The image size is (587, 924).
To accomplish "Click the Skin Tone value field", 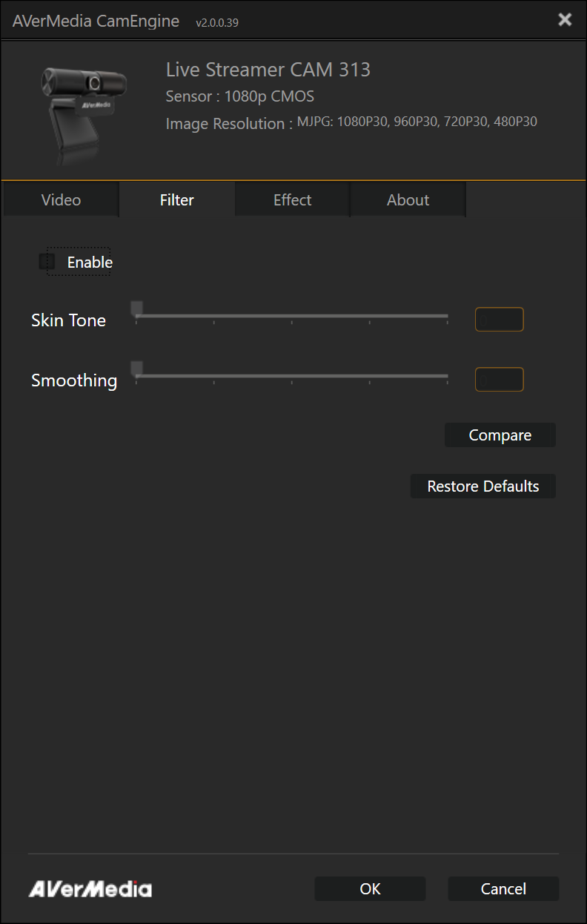I will pos(500,320).
